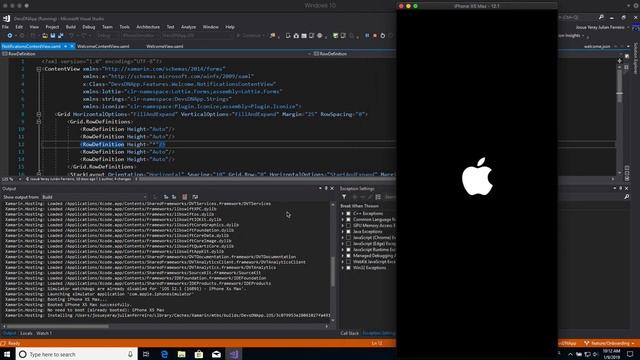The image size is (640, 360).
Task: Click the Exception Settings columns list icon
Action: [378, 197]
